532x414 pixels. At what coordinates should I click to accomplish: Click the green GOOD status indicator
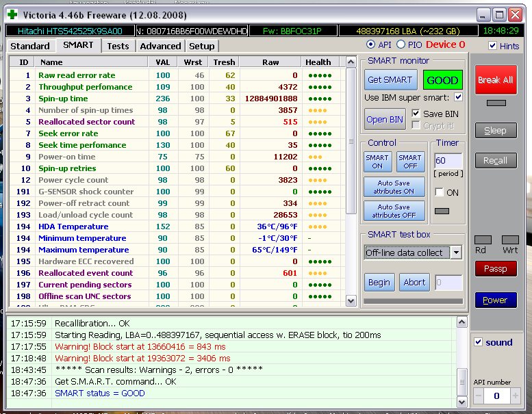coord(442,80)
